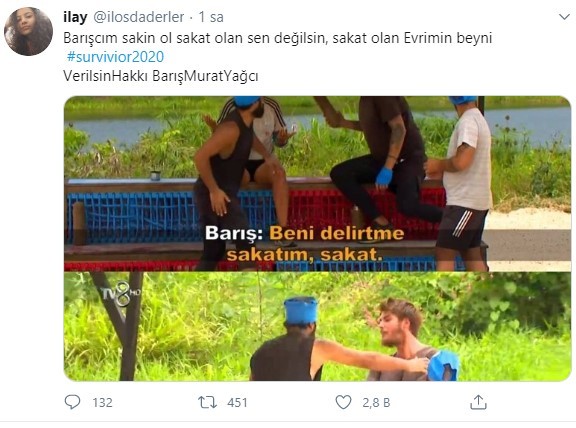Show the 2,8 B likes count
Screen dimensions: 576x428
coord(376,403)
